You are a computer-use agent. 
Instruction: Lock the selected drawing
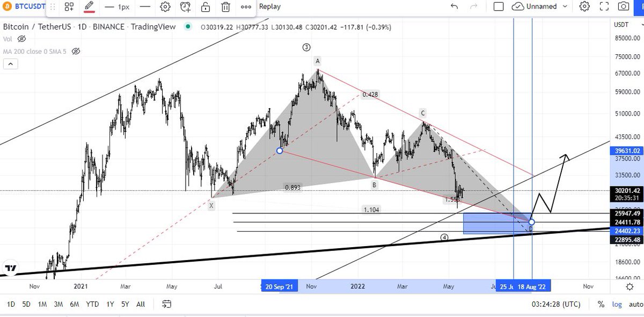point(206,7)
